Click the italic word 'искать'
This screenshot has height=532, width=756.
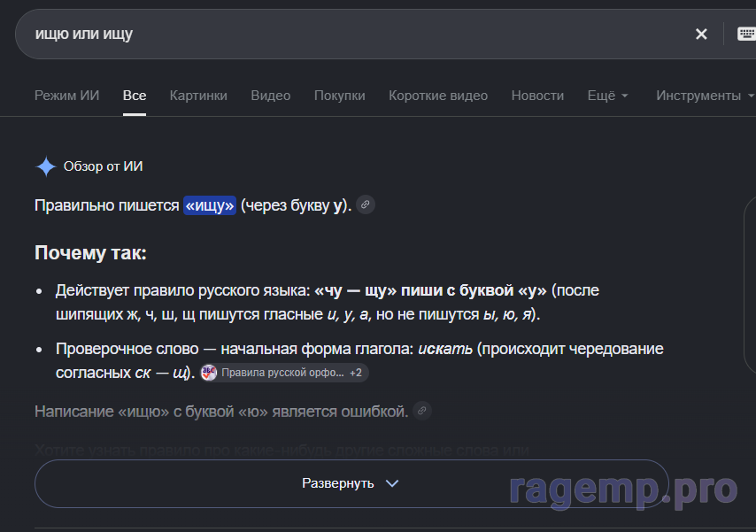point(445,349)
